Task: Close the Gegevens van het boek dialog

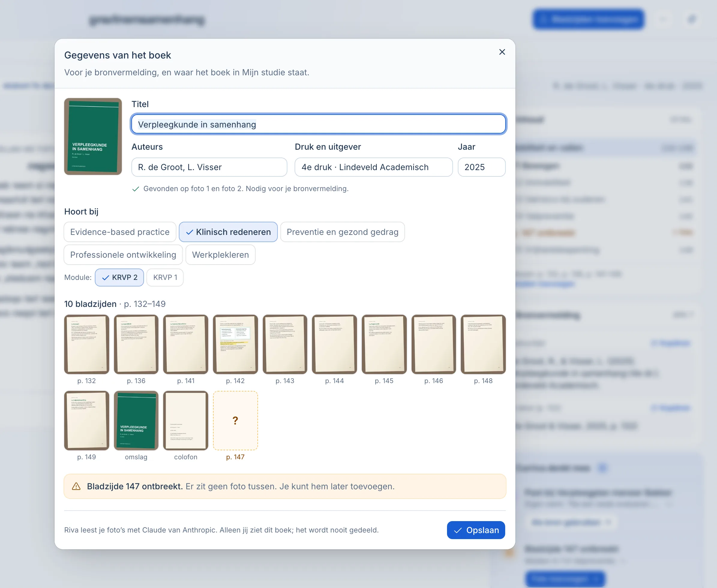Action: [502, 52]
